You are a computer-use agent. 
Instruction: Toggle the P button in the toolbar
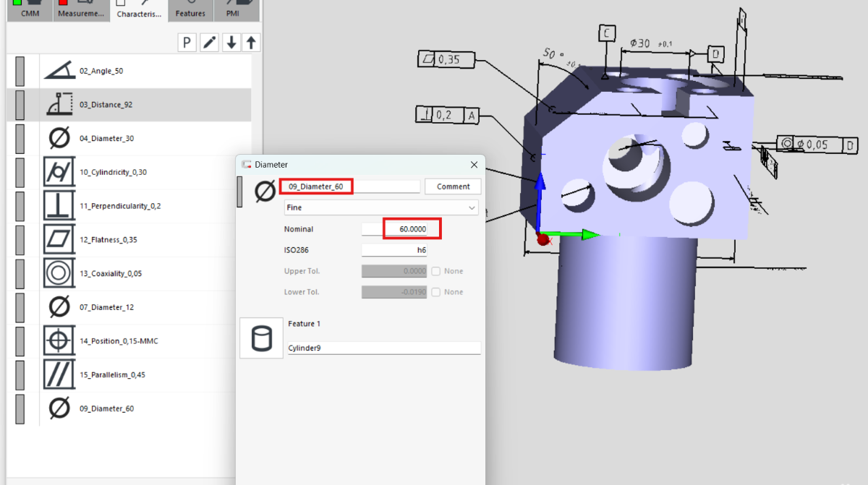187,43
